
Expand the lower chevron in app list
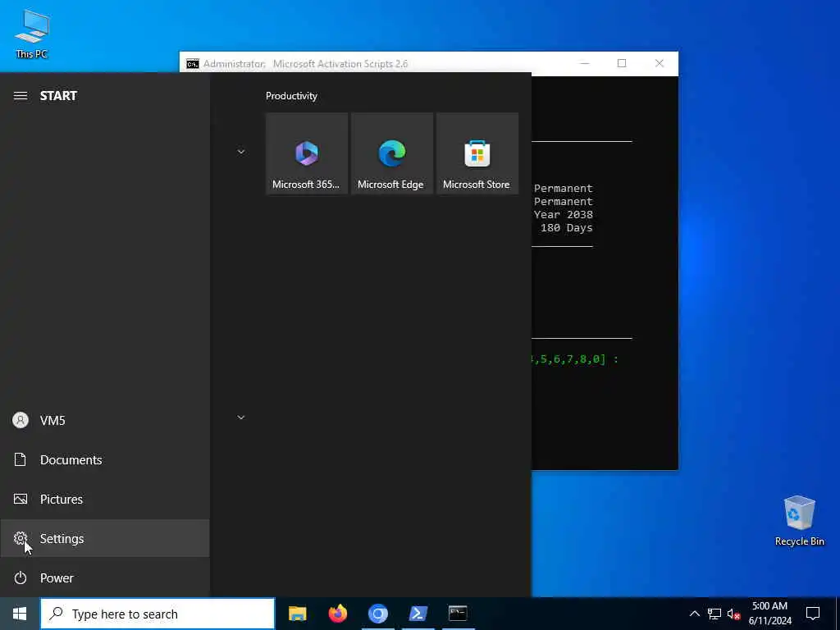241,418
